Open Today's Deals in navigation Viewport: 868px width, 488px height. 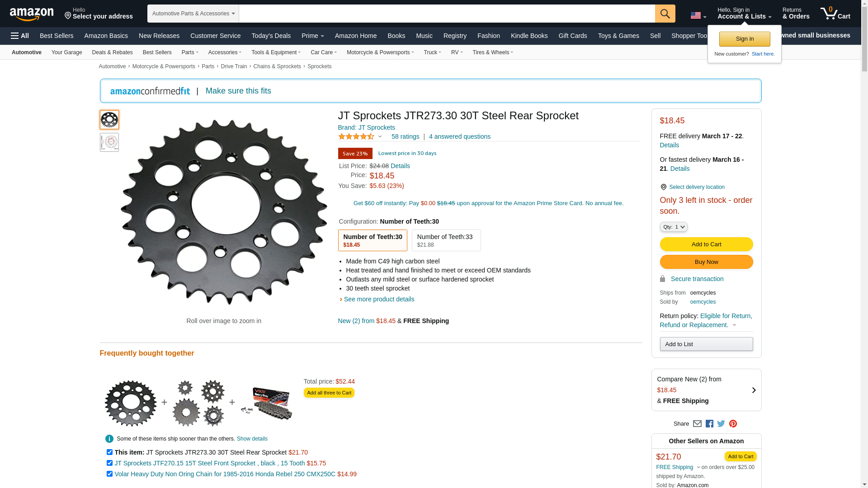point(271,36)
